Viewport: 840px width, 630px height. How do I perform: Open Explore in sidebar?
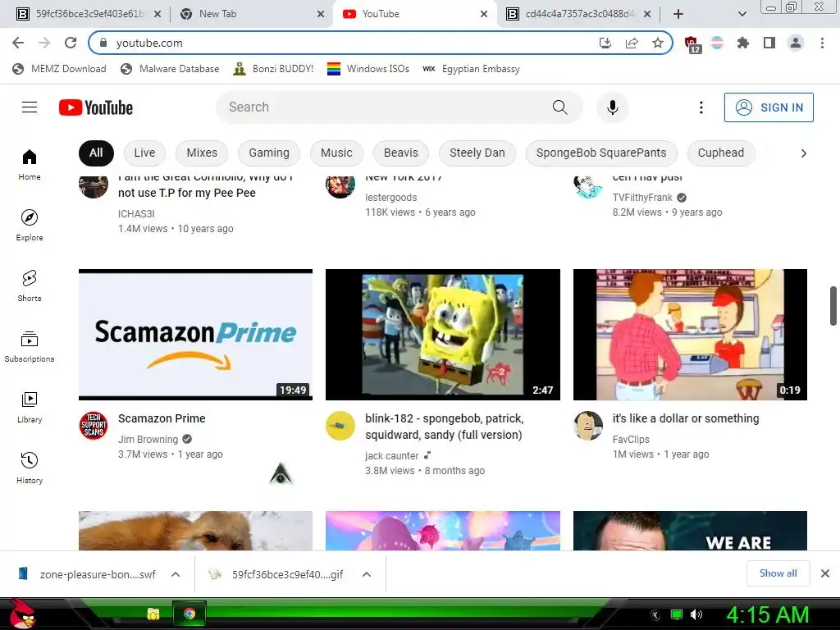(x=30, y=225)
